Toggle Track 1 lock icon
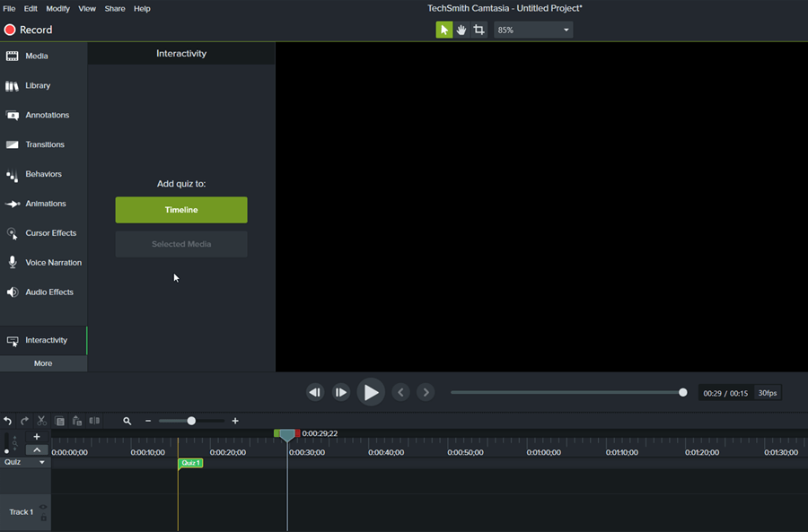This screenshot has width=808, height=532. (x=43, y=517)
